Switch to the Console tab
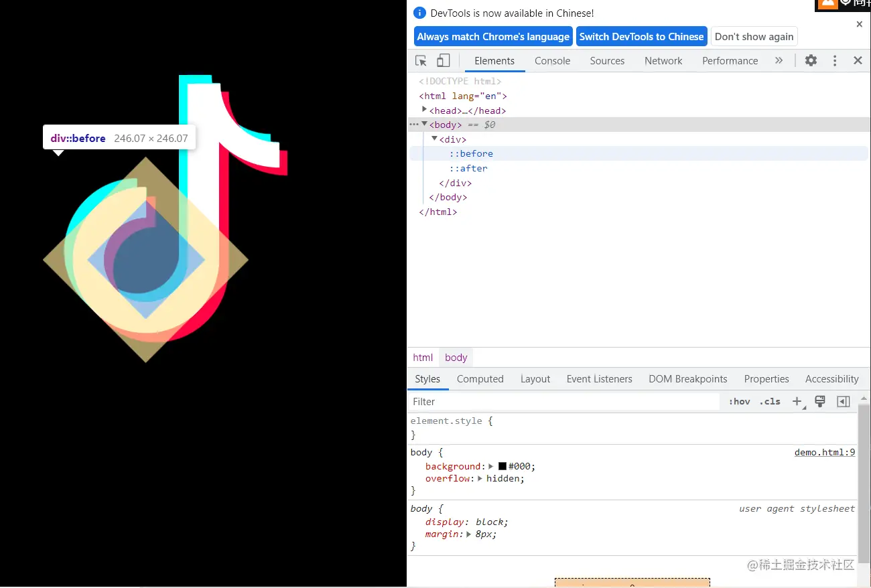 click(552, 60)
